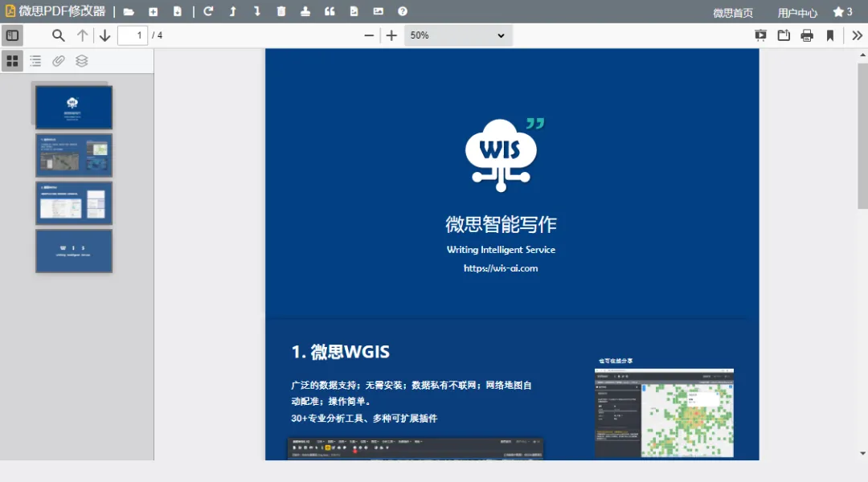The height and width of the screenshot is (482, 868).
Task: Select page 2 thumbnail
Action: (x=74, y=155)
